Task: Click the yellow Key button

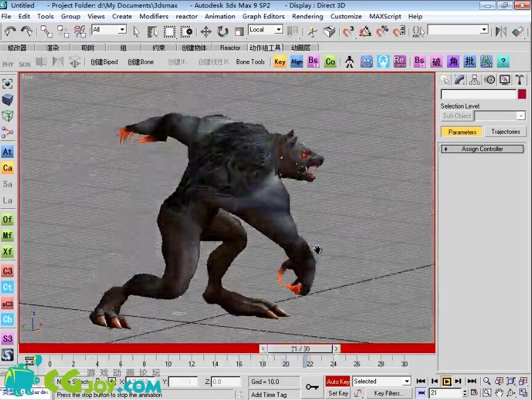Action: [x=280, y=62]
